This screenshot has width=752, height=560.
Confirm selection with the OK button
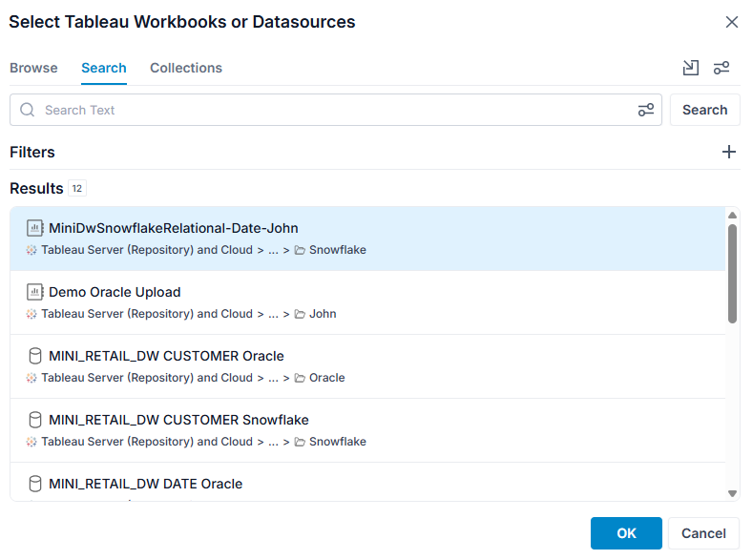(x=626, y=533)
